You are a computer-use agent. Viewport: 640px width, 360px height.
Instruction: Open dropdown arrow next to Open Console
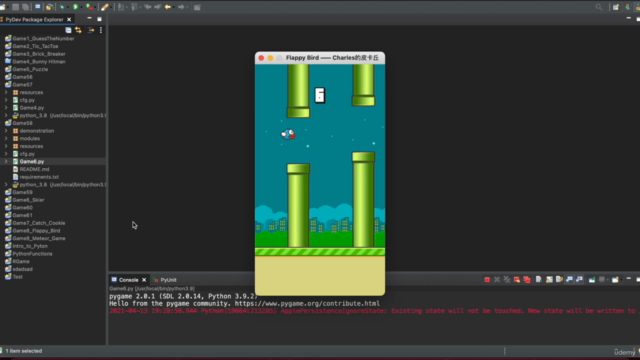pos(622,280)
